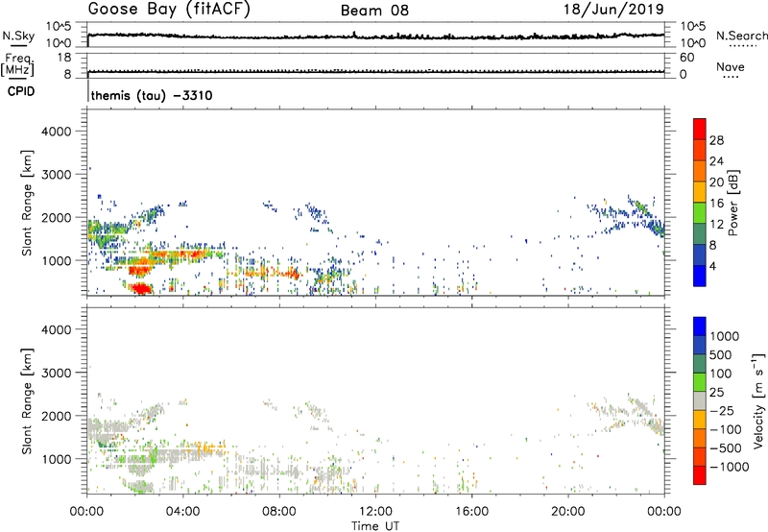Click the 'Freq. [MHz]' label
768x532 pixels.
pos(17,65)
